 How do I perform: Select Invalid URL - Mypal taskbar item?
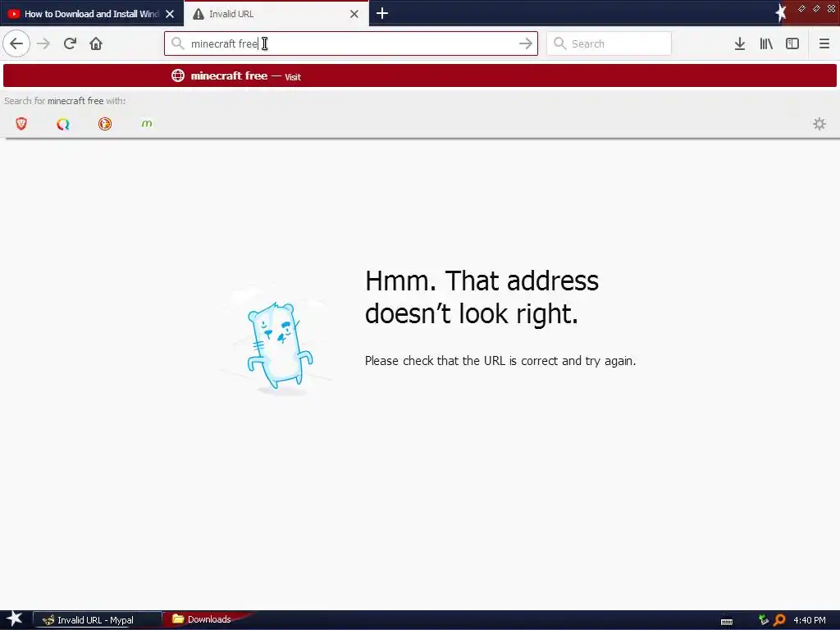coord(98,620)
